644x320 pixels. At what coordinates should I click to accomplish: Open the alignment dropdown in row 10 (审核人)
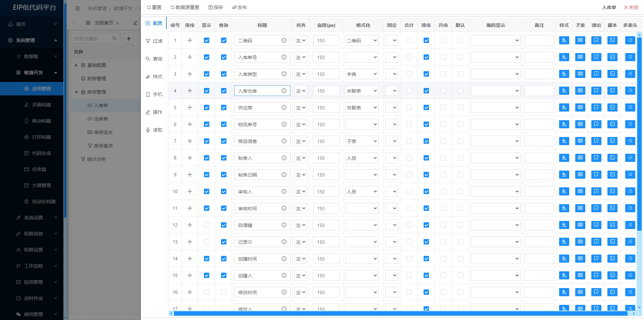coord(301,191)
